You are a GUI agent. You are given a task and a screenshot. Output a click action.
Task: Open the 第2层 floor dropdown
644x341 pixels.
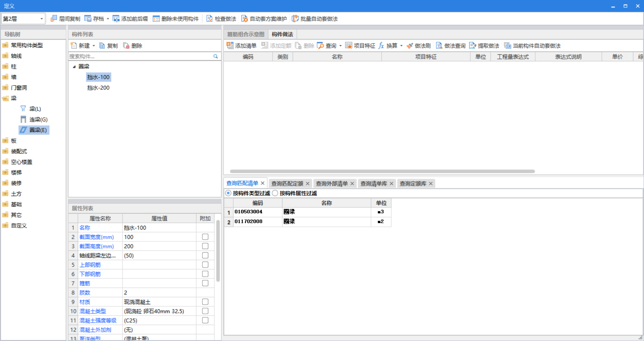pos(41,19)
